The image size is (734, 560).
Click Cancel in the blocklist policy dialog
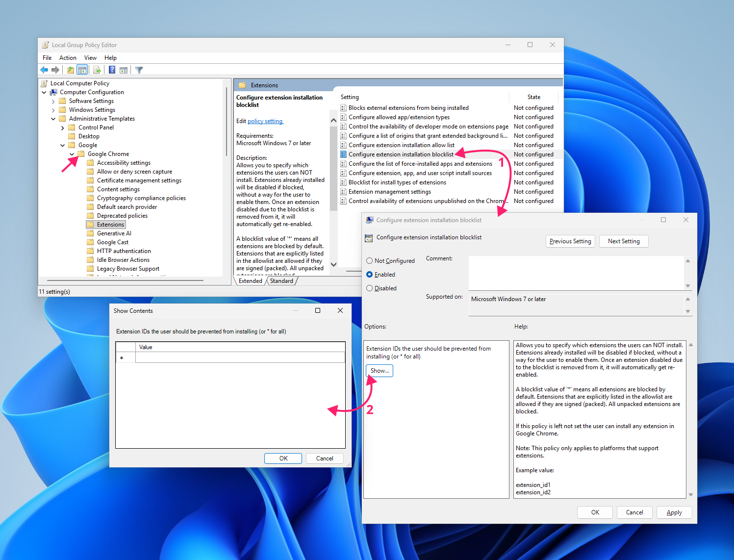(x=634, y=512)
